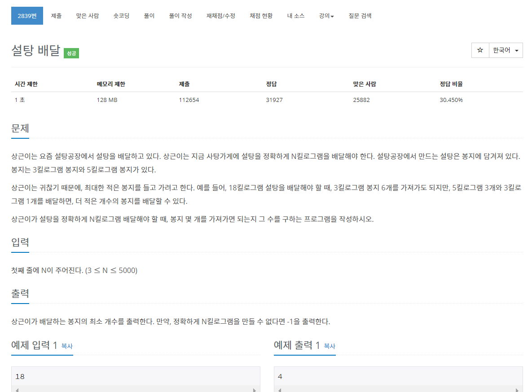Click the 정답 비율 column header
Image resolution: width=532 pixels, height=392 pixels.
(x=451, y=84)
